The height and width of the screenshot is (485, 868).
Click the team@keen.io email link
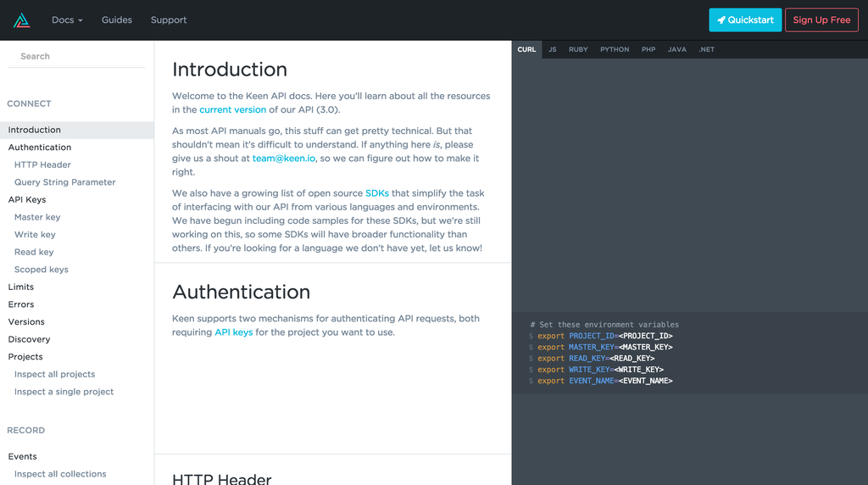pos(284,159)
